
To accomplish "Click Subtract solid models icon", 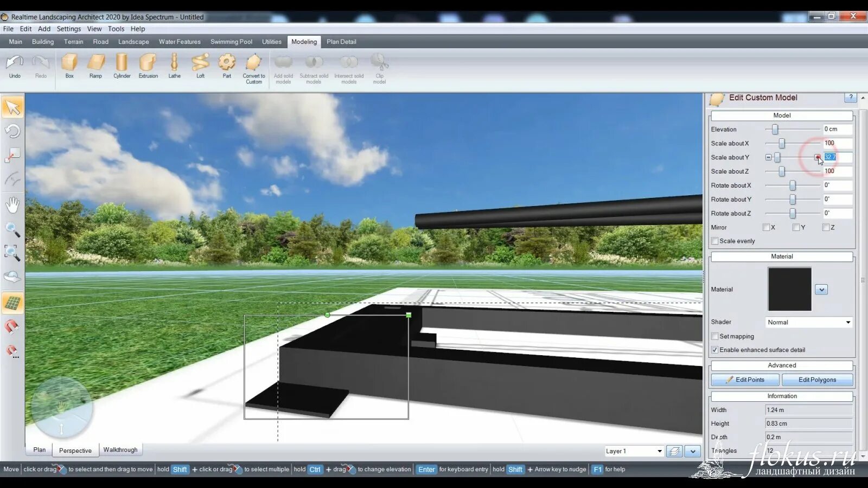I will click(314, 63).
